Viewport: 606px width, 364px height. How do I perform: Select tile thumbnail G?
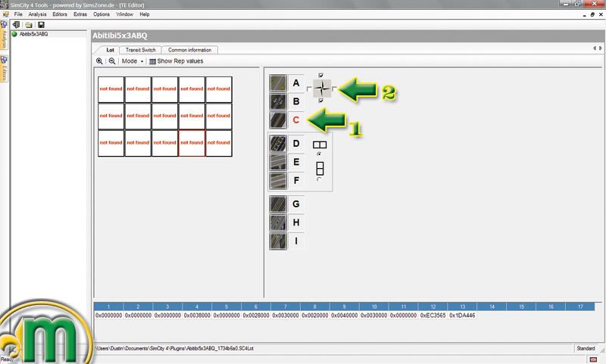[278, 204]
